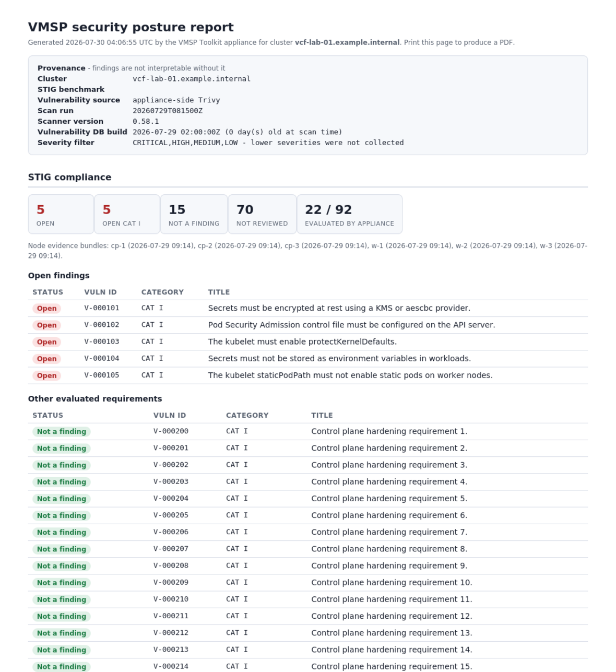The width and height of the screenshot is (616, 672).
Task: Click the Evaluated by Appliance 22 / 92 card
Action: click(349, 214)
